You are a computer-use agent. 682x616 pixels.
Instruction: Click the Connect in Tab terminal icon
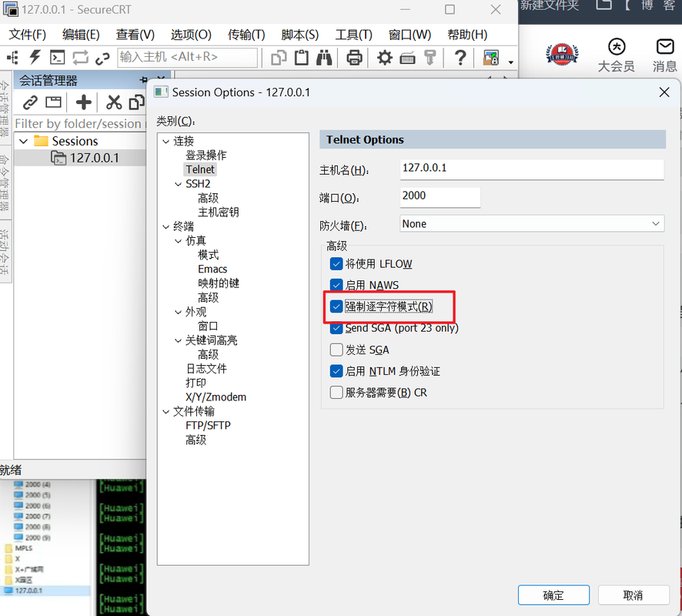[x=58, y=58]
